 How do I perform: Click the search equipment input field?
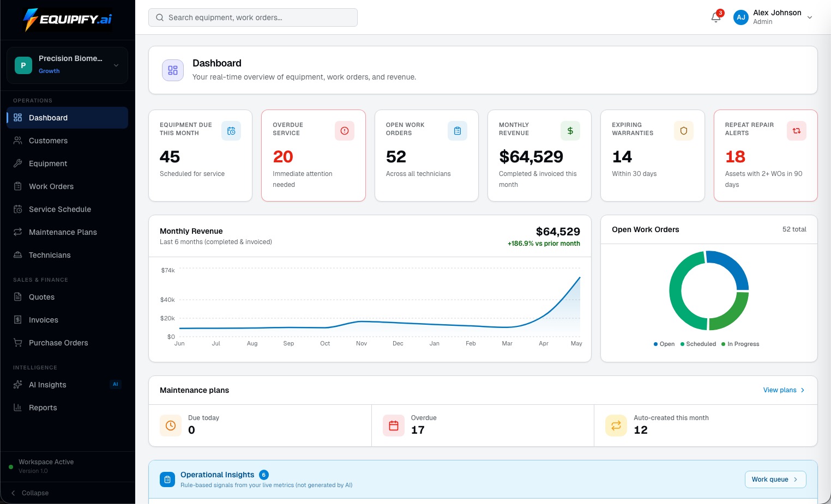pos(253,17)
